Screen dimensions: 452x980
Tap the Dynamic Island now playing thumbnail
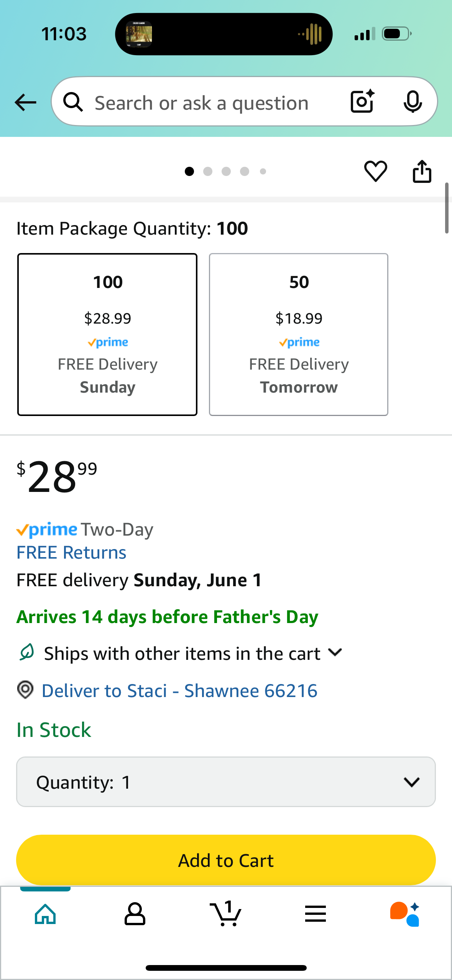pos(139,34)
